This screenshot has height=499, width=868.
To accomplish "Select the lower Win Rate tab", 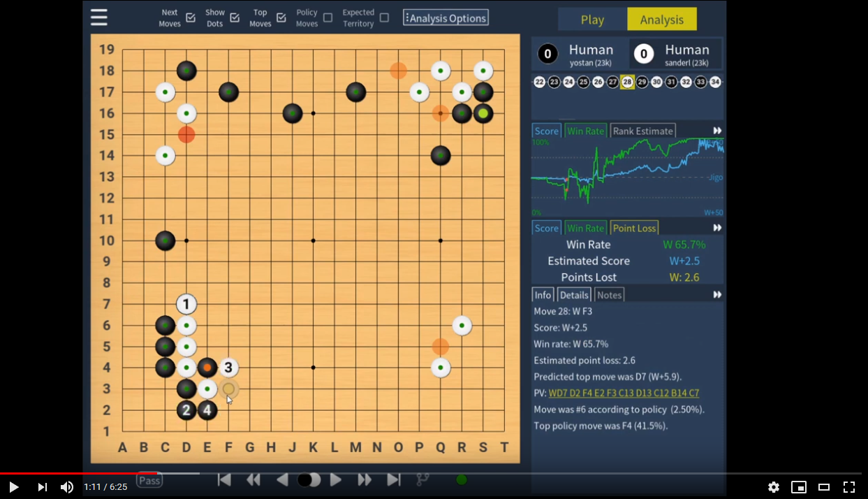I will pos(585,228).
